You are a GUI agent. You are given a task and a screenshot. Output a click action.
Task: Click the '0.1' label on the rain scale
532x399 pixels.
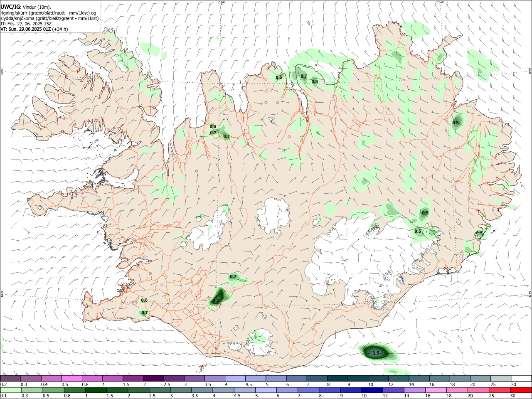[x=3, y=396]
